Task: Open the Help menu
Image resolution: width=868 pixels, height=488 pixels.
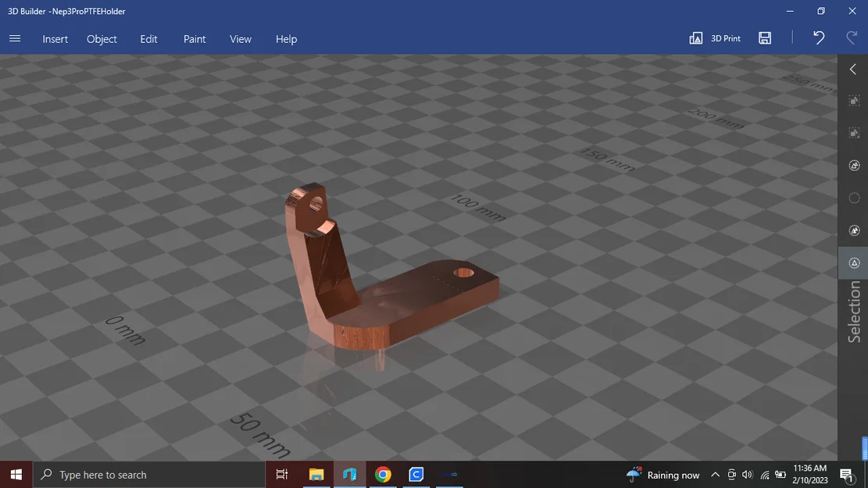Action: (286, 39)
